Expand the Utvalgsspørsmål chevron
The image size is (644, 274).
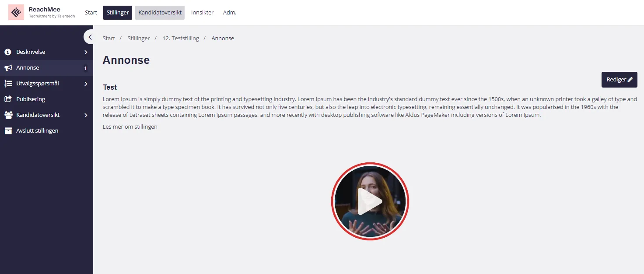86,84
